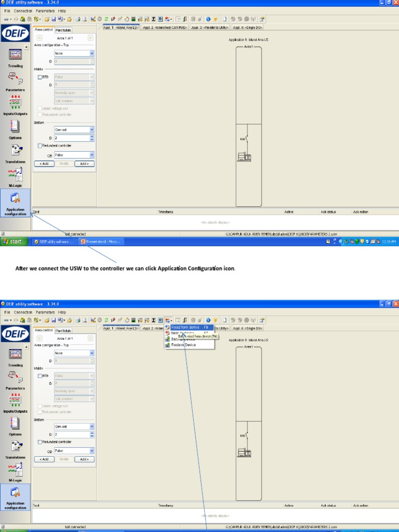The height and width of the screenshot is (532, 399).
Task: Tick Under voltage coil checkbox in upper window
Action: [x=39, y=109]
